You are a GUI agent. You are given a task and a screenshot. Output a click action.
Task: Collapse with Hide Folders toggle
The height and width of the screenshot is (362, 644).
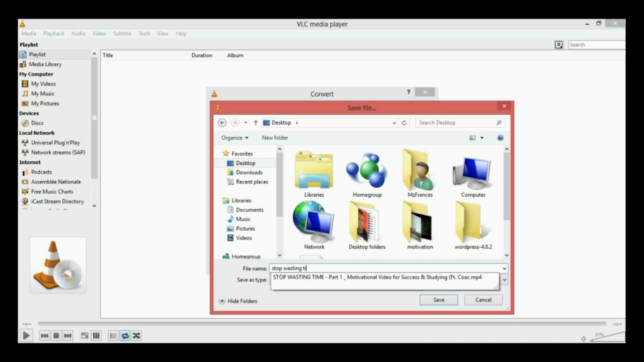[238, 301]
